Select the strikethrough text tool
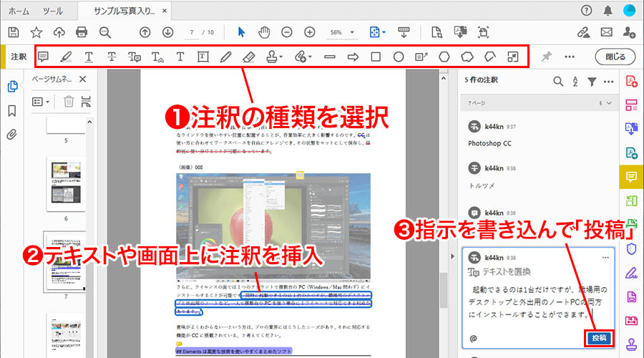644x358 pixels. (x=112, y=57)
